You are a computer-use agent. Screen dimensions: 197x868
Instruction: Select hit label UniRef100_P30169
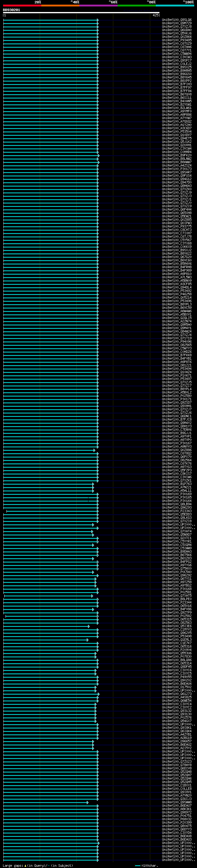pos(177,494)
